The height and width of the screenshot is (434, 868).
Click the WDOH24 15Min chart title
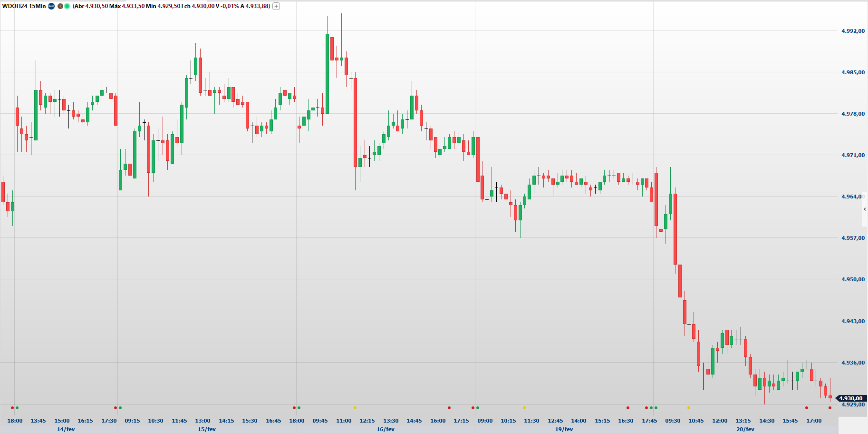tap(24, 6)
